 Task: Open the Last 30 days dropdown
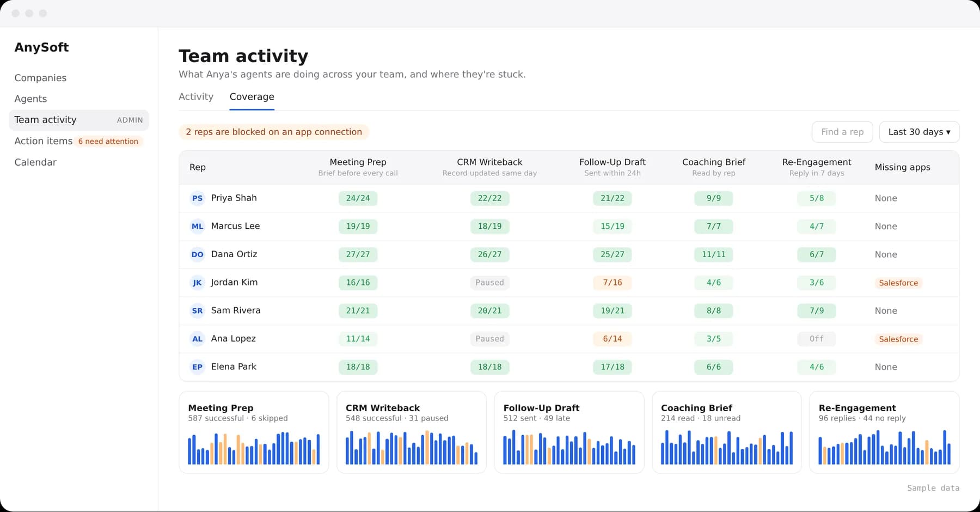click(x=919, y=132)
